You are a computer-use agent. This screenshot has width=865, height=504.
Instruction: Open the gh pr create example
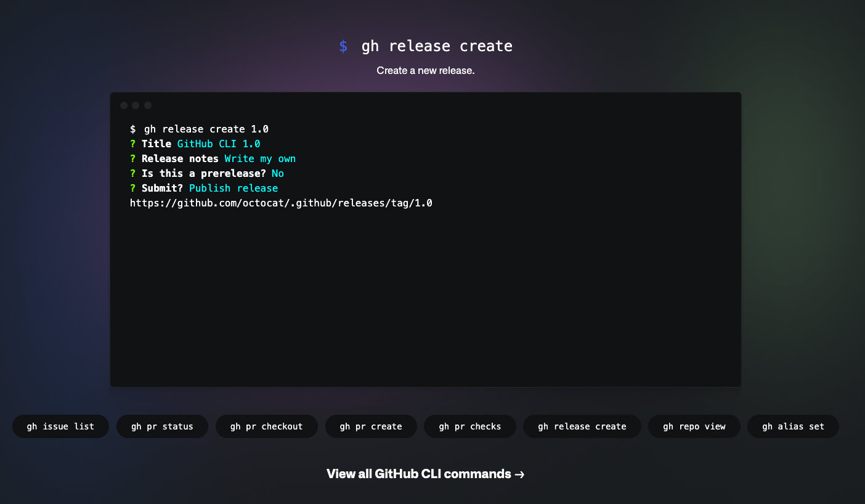tap(371, 426)
